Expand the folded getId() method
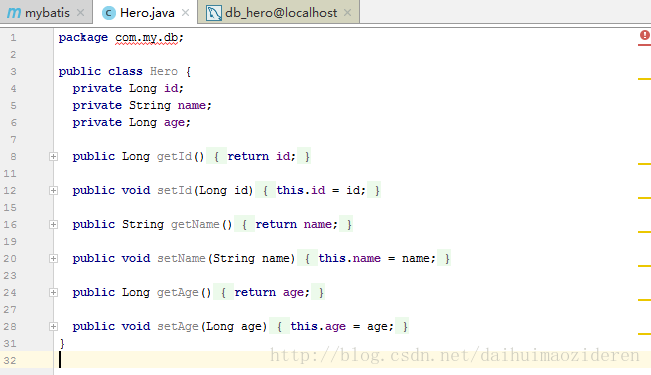The width and height of the screenshot is (651, 375). point(54,157)
